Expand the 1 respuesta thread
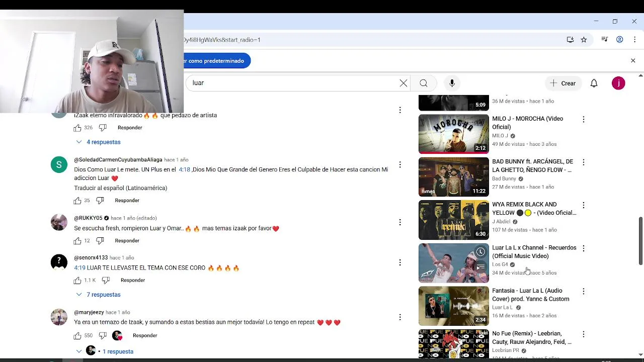Image resolution: width=644 pixels, height=362 pixels. pos(104,351)
